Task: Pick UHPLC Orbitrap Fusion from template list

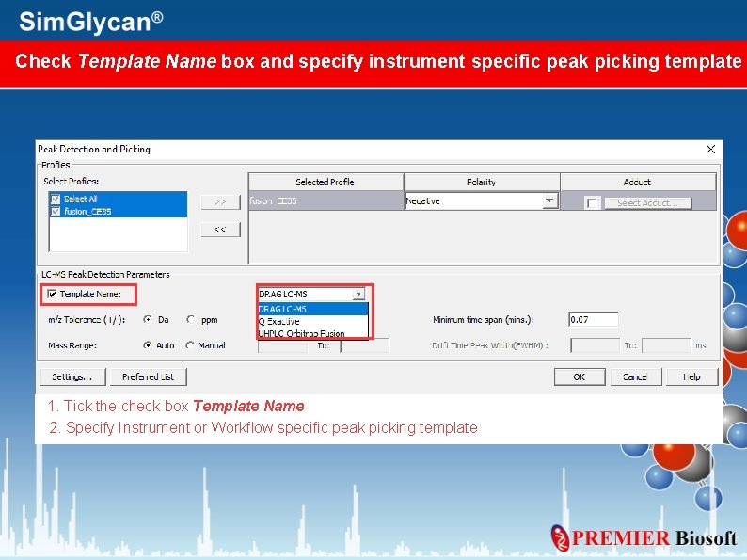Action: (313, 333)
